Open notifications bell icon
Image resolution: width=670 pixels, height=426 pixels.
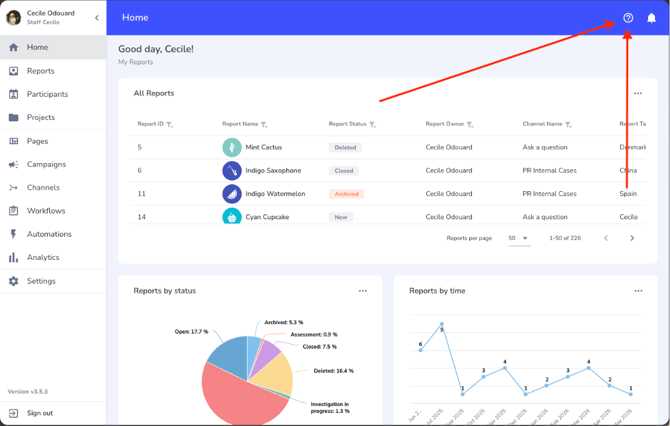coord(651,18)
